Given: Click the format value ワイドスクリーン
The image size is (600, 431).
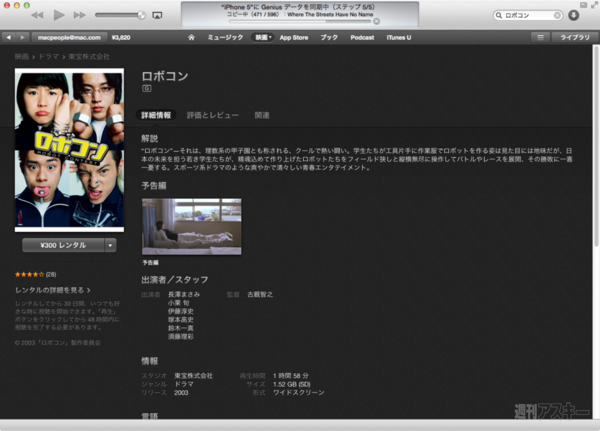Looking at the screenshot, I should 299,393.
